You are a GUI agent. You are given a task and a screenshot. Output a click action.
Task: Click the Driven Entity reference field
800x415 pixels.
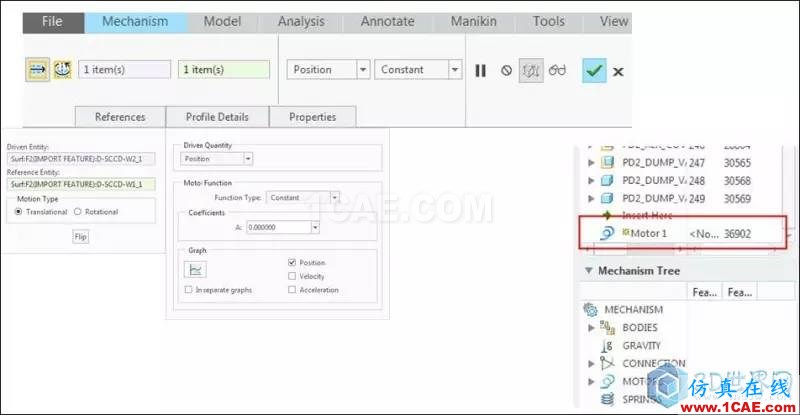[81, 159]
